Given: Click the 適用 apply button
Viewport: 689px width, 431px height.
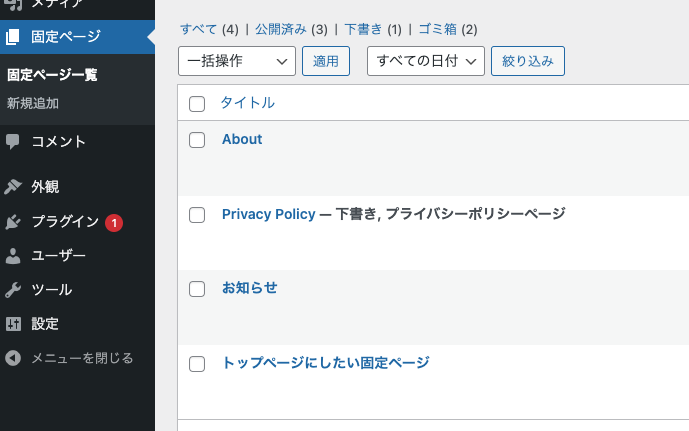Looking at the screenshot, I should (326, 61).
